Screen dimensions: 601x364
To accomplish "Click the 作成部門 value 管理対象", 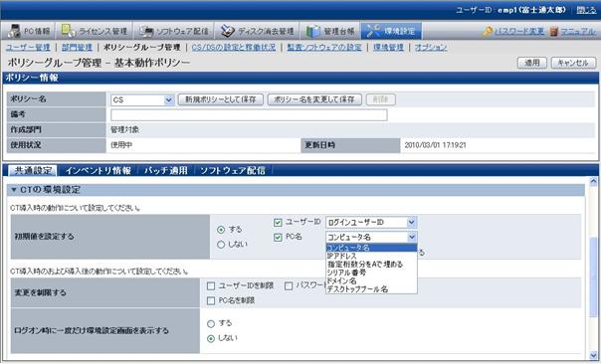I will coord(125,130).
